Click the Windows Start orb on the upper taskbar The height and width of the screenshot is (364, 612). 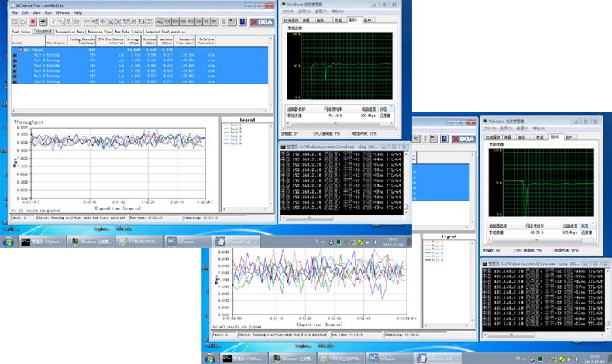[x=9, y=242]
